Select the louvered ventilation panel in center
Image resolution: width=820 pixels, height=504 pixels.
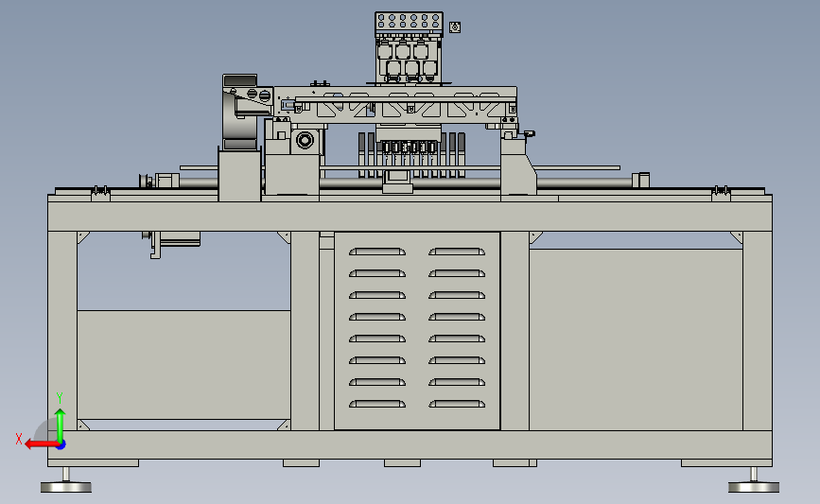click(417, 331)
